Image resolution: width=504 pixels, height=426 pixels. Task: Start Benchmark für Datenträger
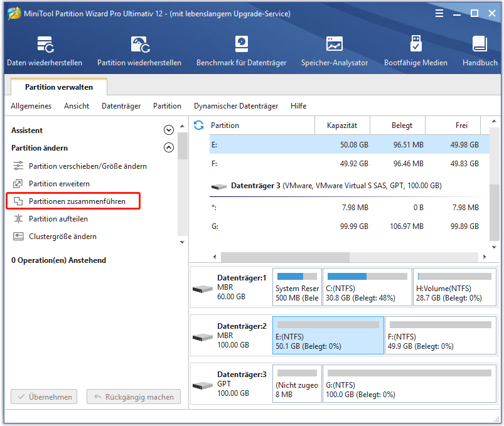242,51
